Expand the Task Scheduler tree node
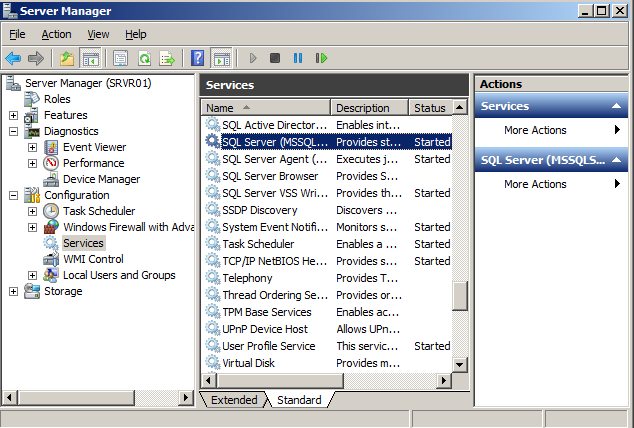This screenshot has height=428, width=634. point(32,211)
